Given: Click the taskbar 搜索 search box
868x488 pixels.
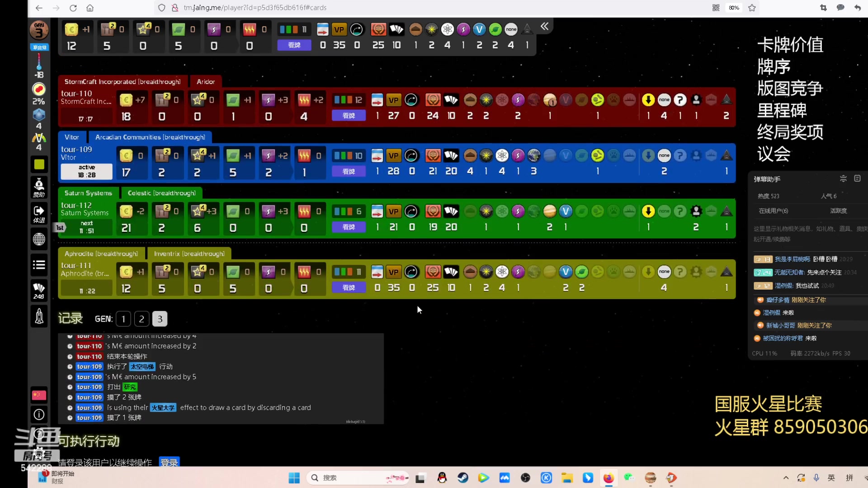Looking at the screenshot, I should 359,478.
